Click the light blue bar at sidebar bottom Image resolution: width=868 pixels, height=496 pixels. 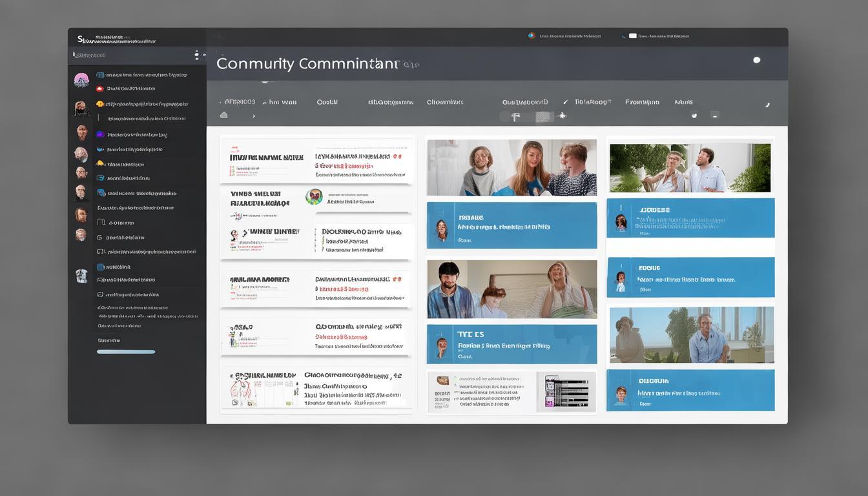[x=126, y=352]
